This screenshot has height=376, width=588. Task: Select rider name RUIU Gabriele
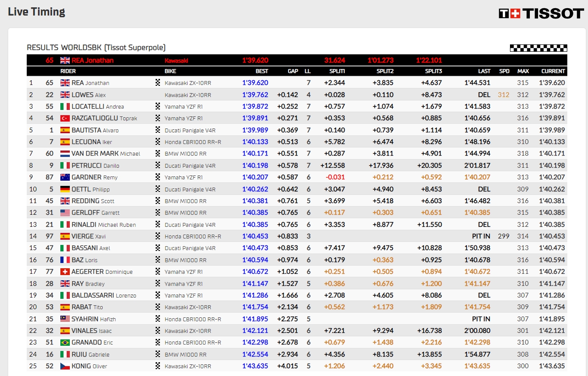91,354
